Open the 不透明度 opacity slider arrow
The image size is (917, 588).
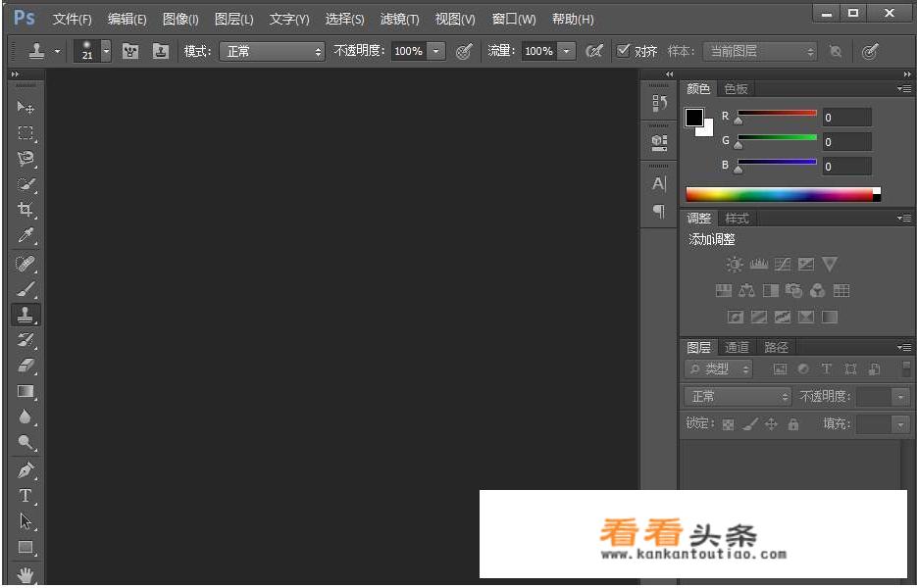tap(435, 51)
